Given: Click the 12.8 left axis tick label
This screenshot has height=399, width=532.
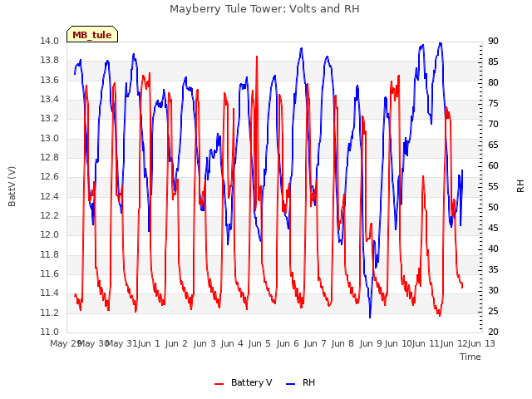Looking at the screenshot, I should (x=49, y=157).
